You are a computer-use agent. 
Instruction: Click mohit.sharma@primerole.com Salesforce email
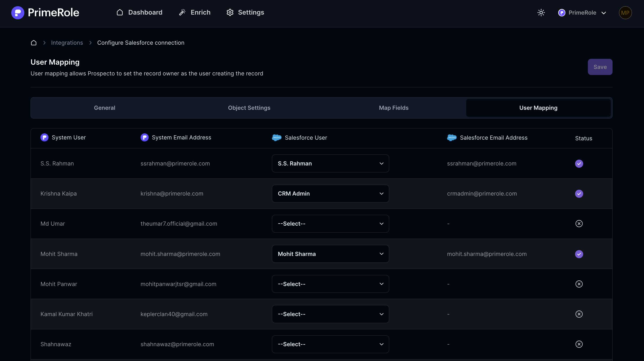pyautogui.click(x=487, y=254)
